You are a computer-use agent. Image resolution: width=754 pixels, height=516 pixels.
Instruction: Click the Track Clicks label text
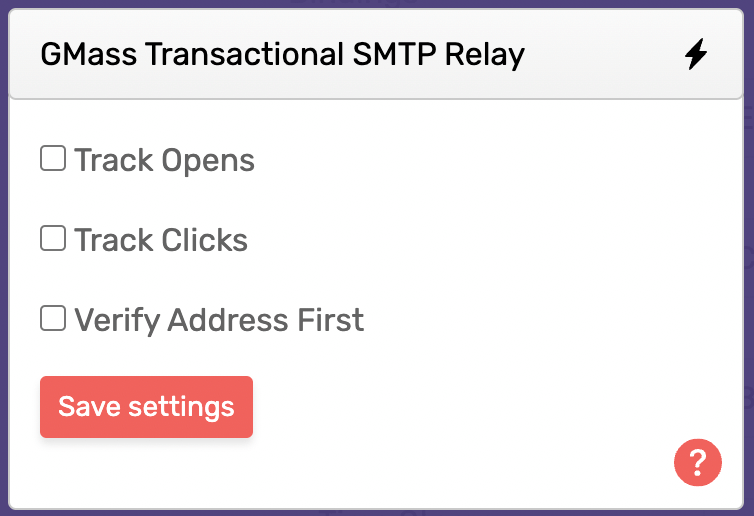[161, 240]
